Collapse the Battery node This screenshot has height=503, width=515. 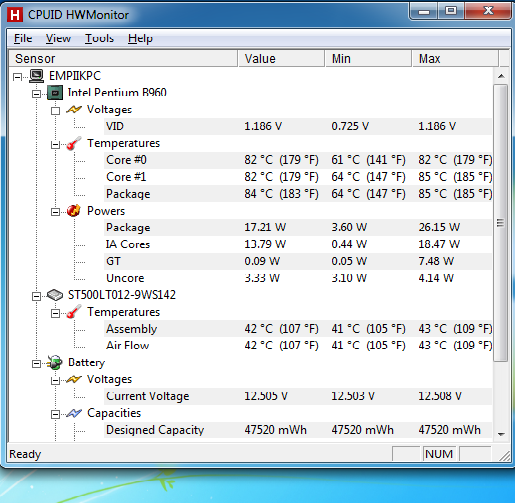(36, 364)
